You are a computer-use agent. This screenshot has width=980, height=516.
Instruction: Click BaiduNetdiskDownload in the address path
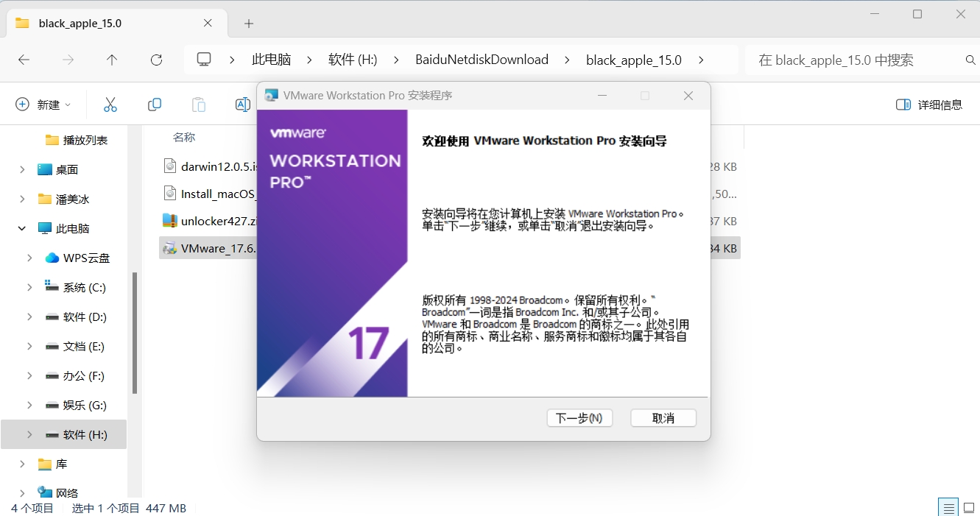click(x=482, y=60)
